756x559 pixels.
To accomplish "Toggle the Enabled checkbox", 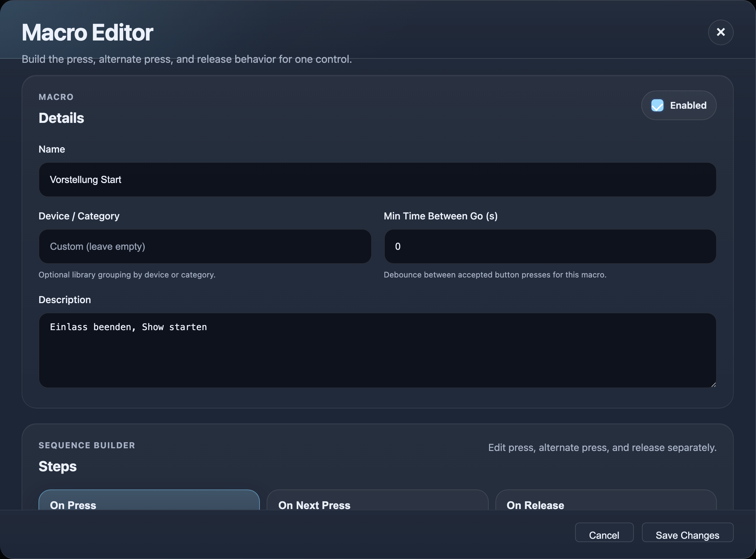I will pyautogui.click(x=657, y=105).
